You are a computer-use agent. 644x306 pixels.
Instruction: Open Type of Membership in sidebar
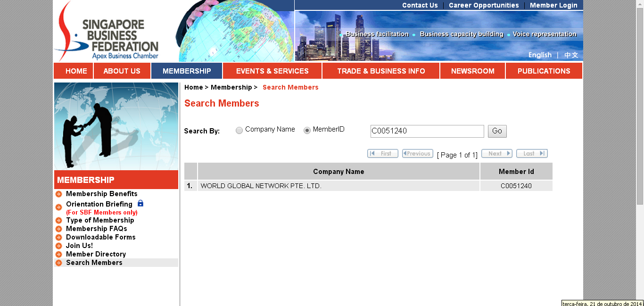tap(100, 220)
